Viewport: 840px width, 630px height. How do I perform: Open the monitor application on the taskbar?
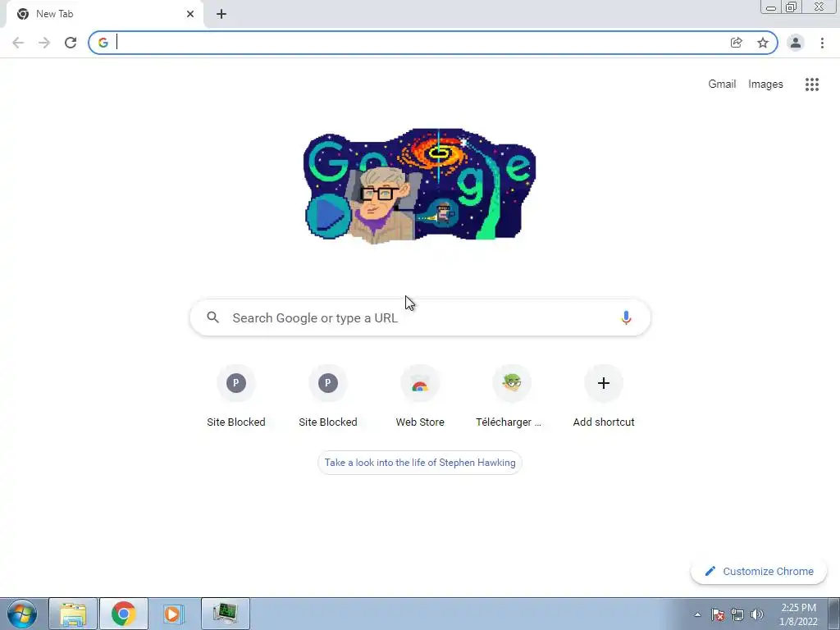click(x=225, y=614)
